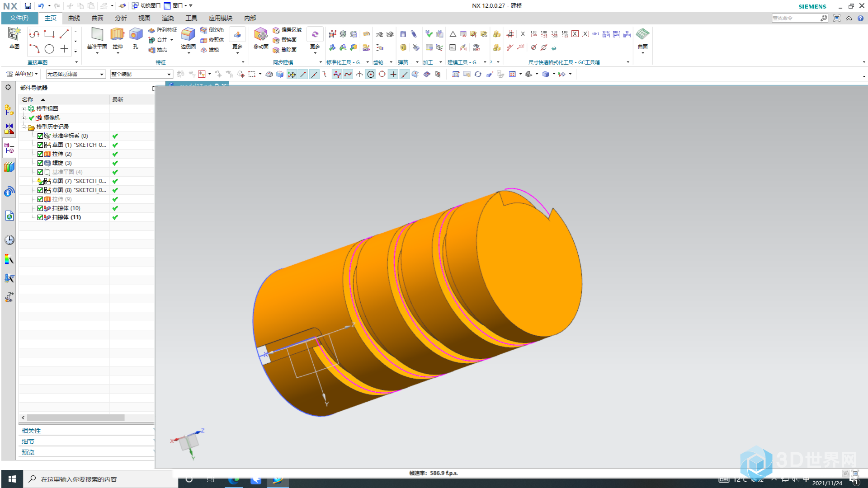Select the 偏置区域 offset region tool

tap(287, 30)
